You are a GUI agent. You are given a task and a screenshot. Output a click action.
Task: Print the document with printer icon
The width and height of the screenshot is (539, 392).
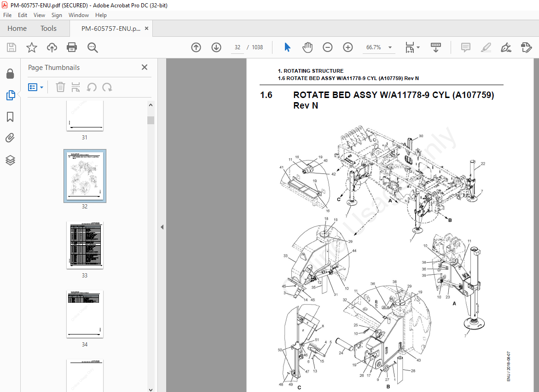pyautogui.click(x=72, y=47)
